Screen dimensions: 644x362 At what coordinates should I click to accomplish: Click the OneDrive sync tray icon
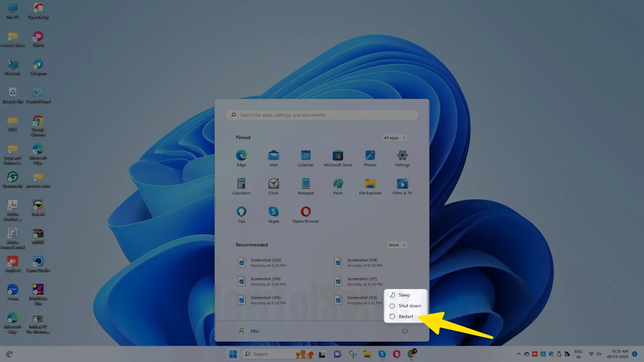(x=527, y=354)
